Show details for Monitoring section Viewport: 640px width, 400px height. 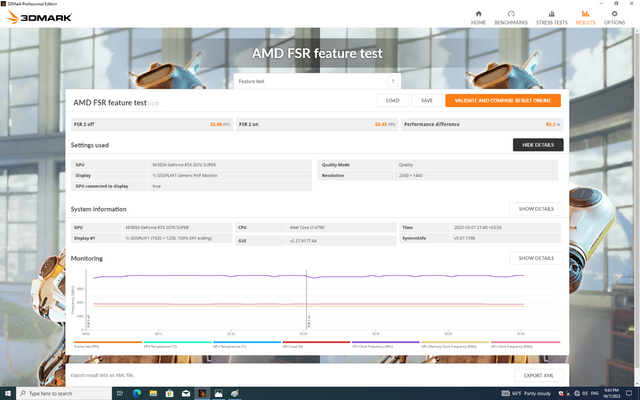tap(537, 258)
